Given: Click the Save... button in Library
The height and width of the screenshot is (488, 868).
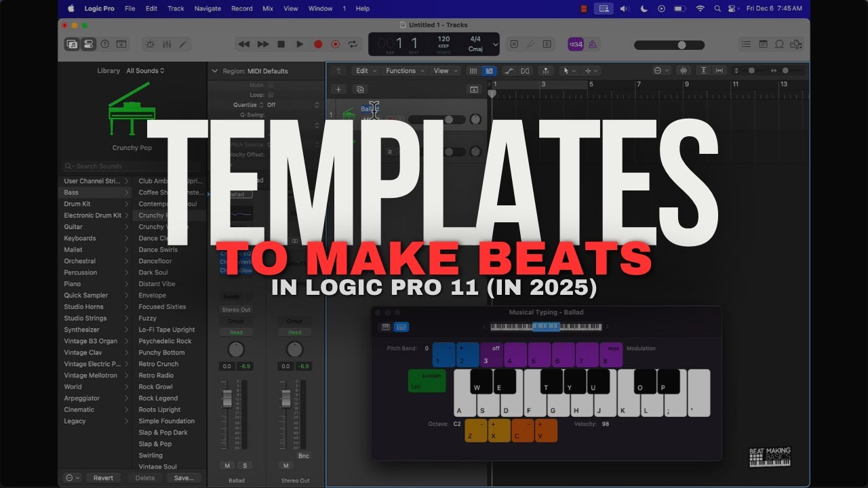Looking at the screenshot, I should 184,478.
